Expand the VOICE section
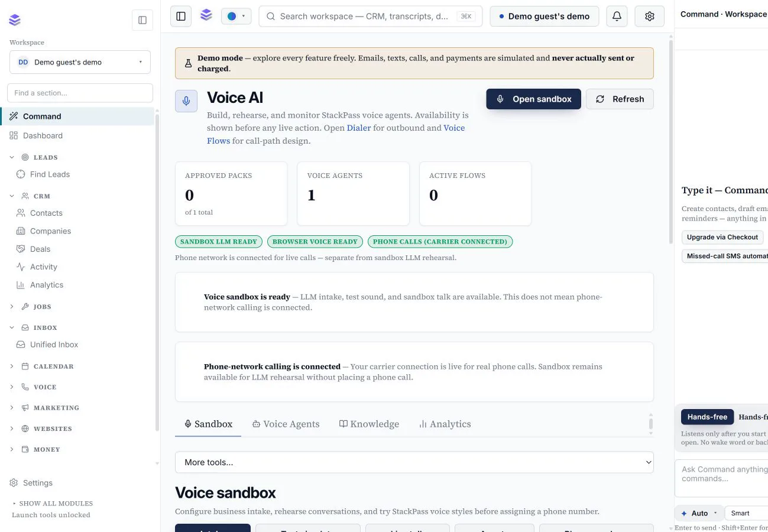768x532 pixels. pos(12,387)
